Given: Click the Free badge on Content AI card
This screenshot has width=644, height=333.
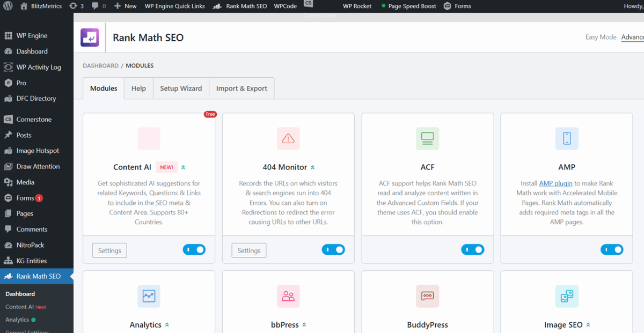Looking at the screenshot, I should click(x=210, y=114).
